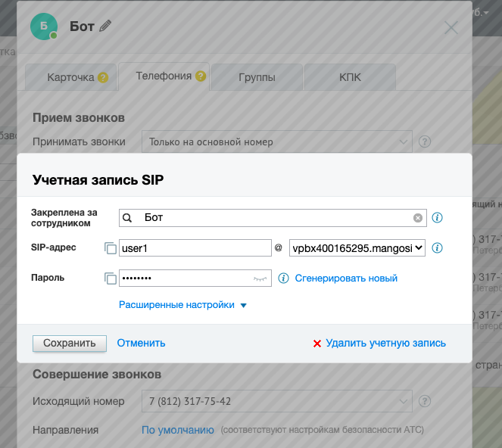The image size is (502, 448).
Task: Click the help icon on the Карточка tab
Action: [103, 77]
